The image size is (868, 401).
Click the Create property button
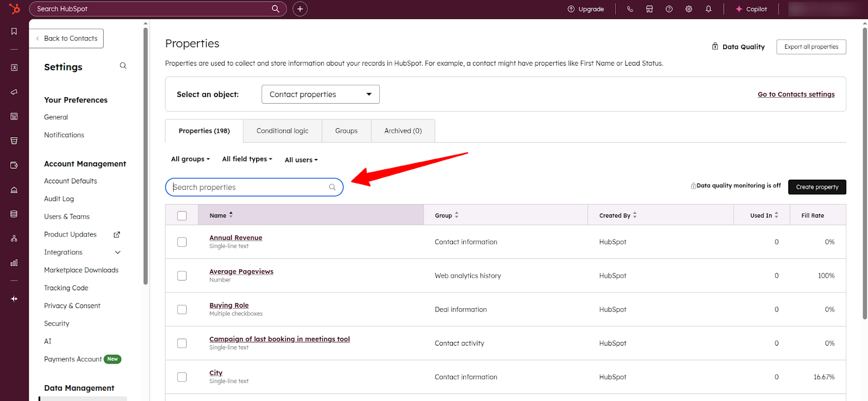pos(817,187)
